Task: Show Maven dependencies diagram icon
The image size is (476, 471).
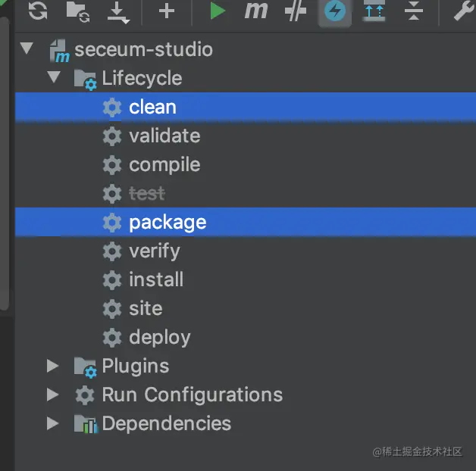Action: (x=373, y=11)
